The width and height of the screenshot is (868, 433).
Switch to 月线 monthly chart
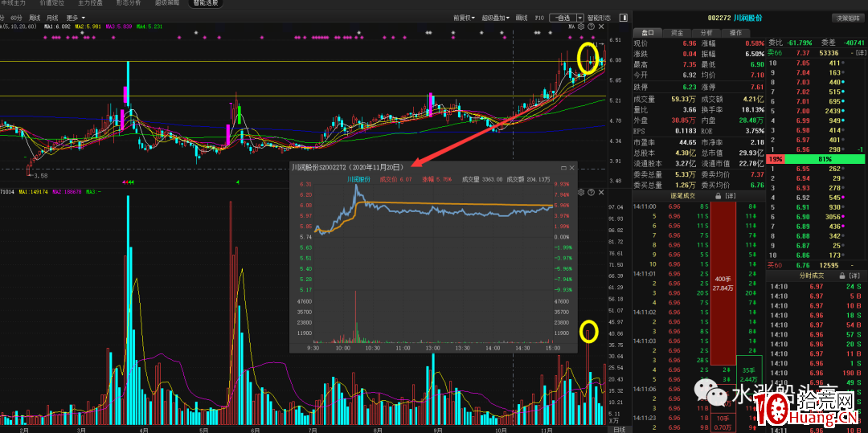(x=52, y=18)
